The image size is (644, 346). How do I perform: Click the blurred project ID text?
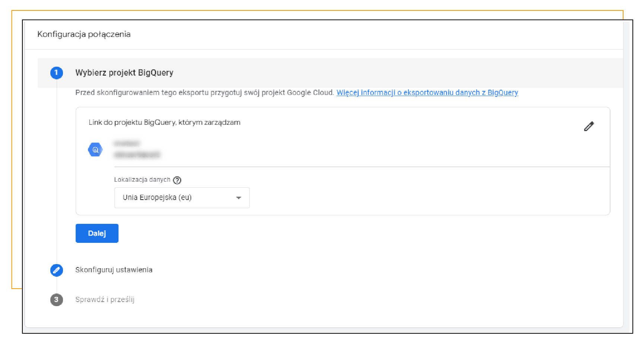(x=137, y=155)
